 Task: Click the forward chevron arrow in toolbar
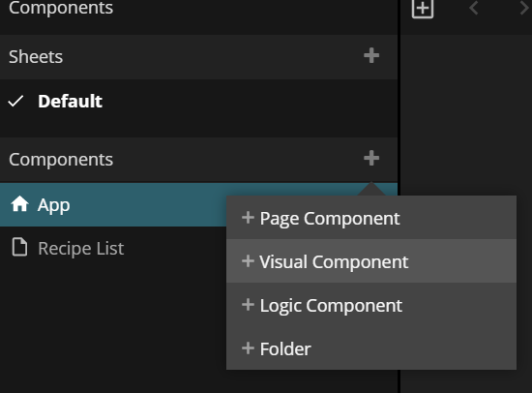click(x=524, y=8)
